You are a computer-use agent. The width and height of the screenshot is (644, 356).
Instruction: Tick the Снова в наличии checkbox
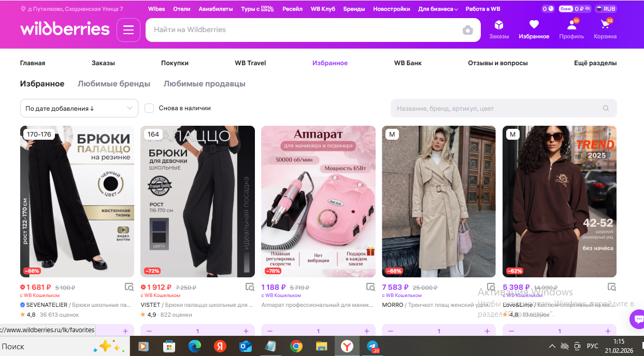[x=149, y=108]
